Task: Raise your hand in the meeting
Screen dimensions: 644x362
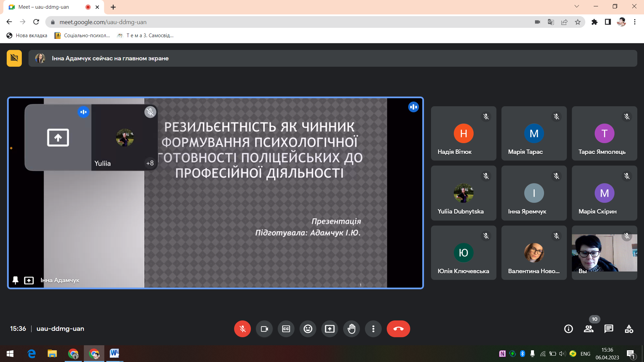Action: coord(352,329)
